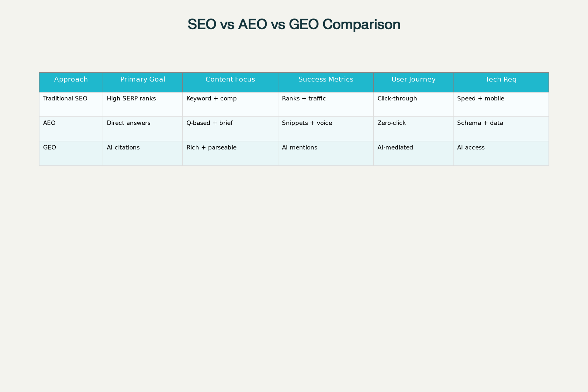This screenshot has width=588, height=392.
Task: Click the 'Rich + parseable' cell
Action: [211, 148]
